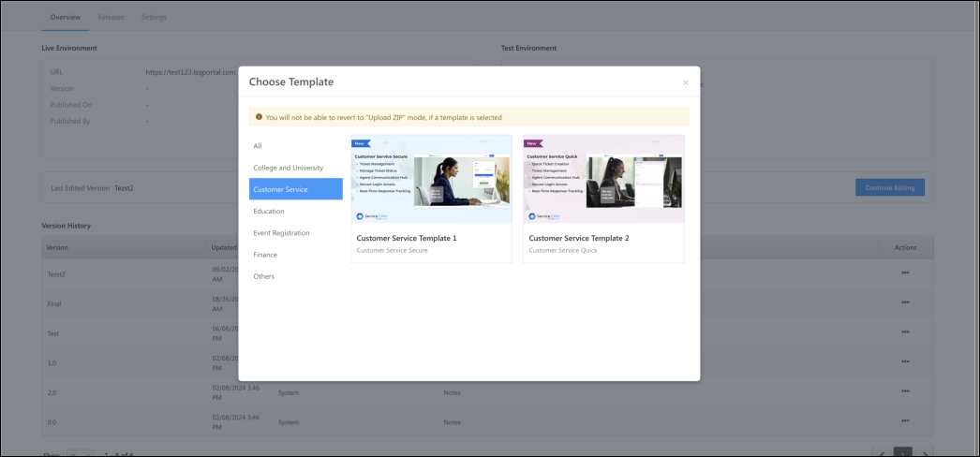Image resolution: width=980 pixels, height=457 pixels.
Task: Click ServiceCRM logo on Template 2 preview
Action: [x=543, y=216]
